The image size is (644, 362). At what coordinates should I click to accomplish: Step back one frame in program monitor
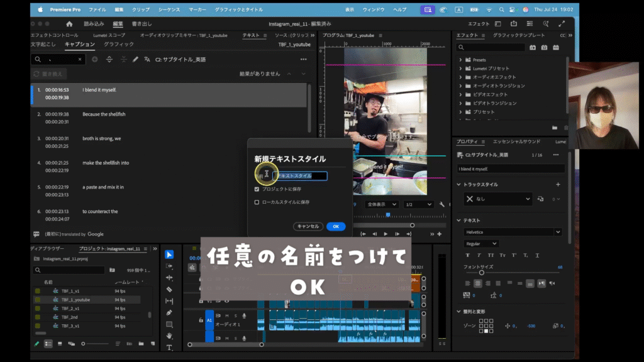click(x=375, y=234)
